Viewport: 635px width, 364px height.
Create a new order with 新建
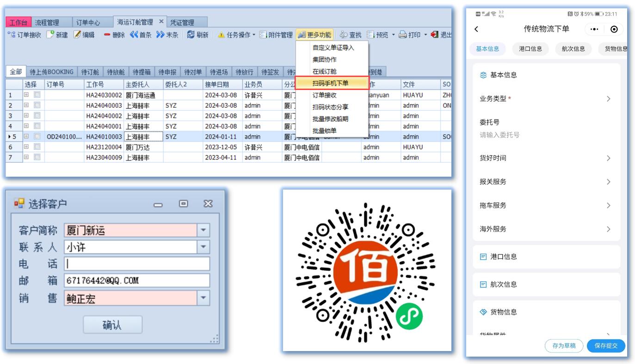57,35
